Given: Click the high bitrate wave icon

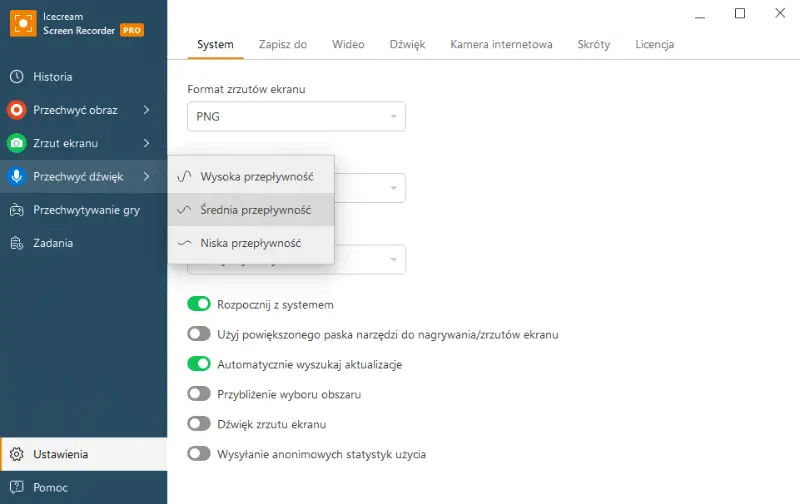Looking at the screenshot, I should point(184,177).
